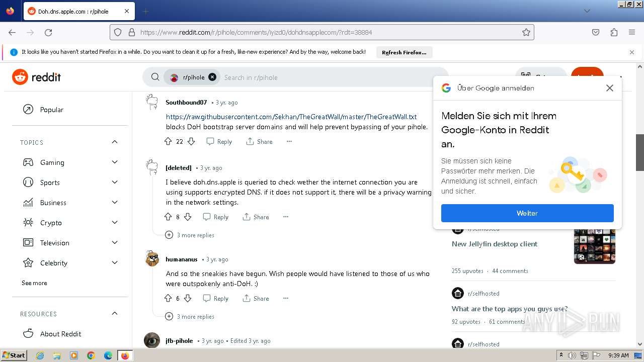Collapse the RESOURCES section
Image resolution: width=644 pixels, height=362 pixels.
(115, 314)
